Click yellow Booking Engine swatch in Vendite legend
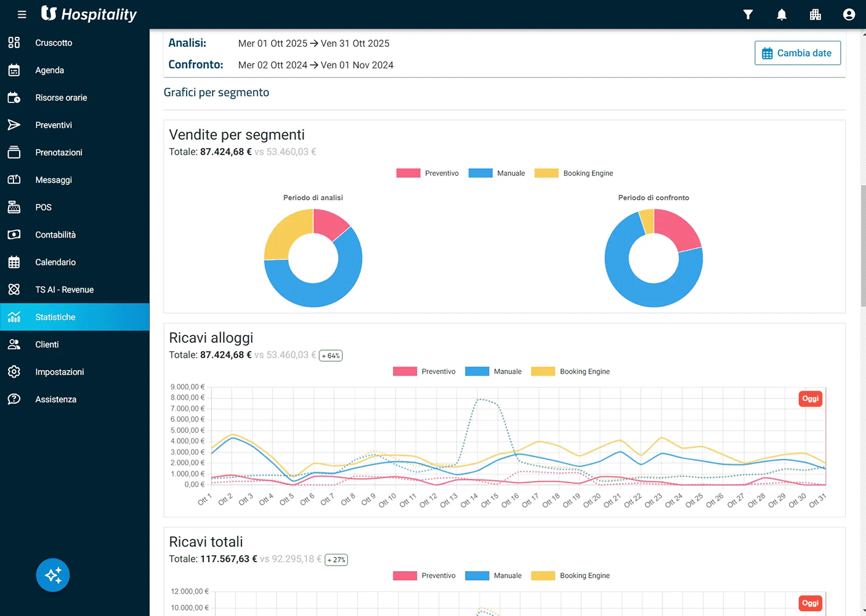Image resolution: width=866 pixels, height=616 pixels. tap(546, 173)
